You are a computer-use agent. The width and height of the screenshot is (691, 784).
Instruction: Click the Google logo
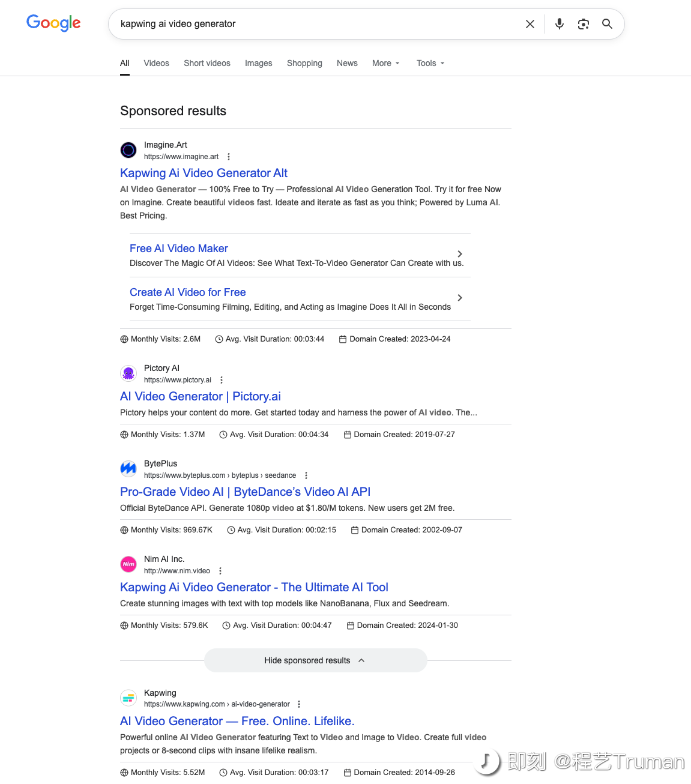click(x=53, y=23)
